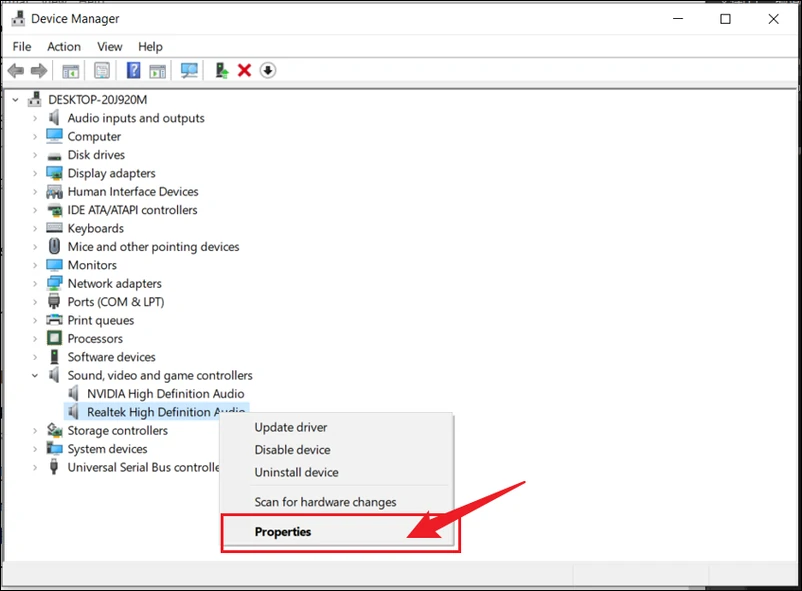The height and width of the screenshot is (591, 802).
Task: Select NVIDIA High Definition Audio device
Action: (x=165, y=394)
